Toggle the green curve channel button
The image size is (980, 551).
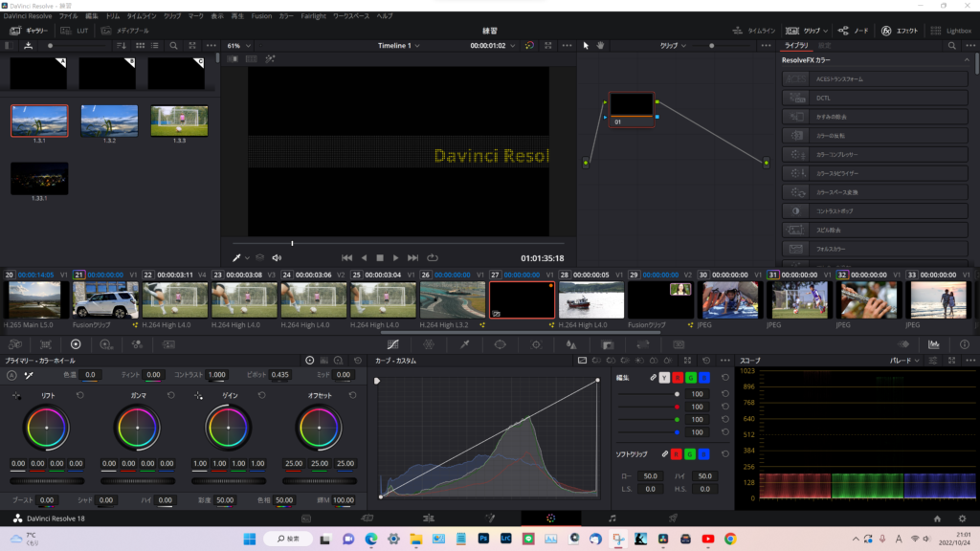[x=691, y=378]
